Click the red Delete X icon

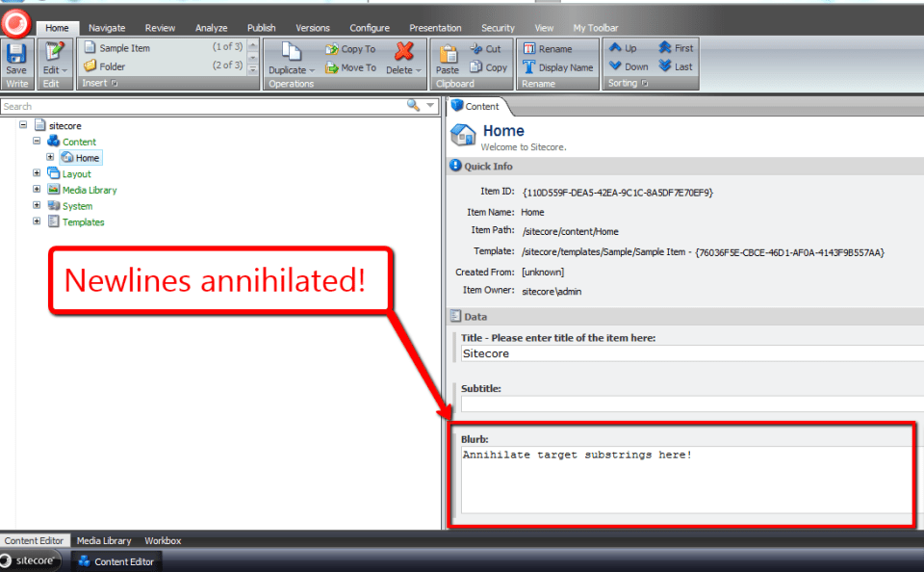point(403,51)
